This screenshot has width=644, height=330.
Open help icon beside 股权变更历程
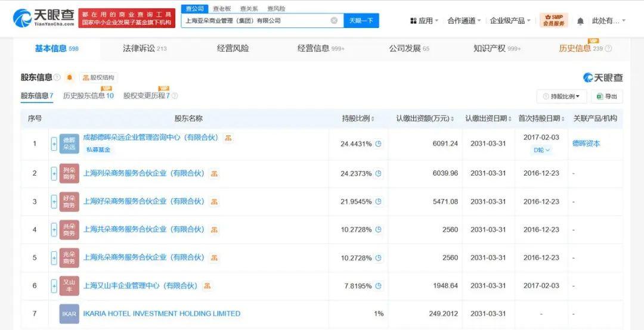175,96
